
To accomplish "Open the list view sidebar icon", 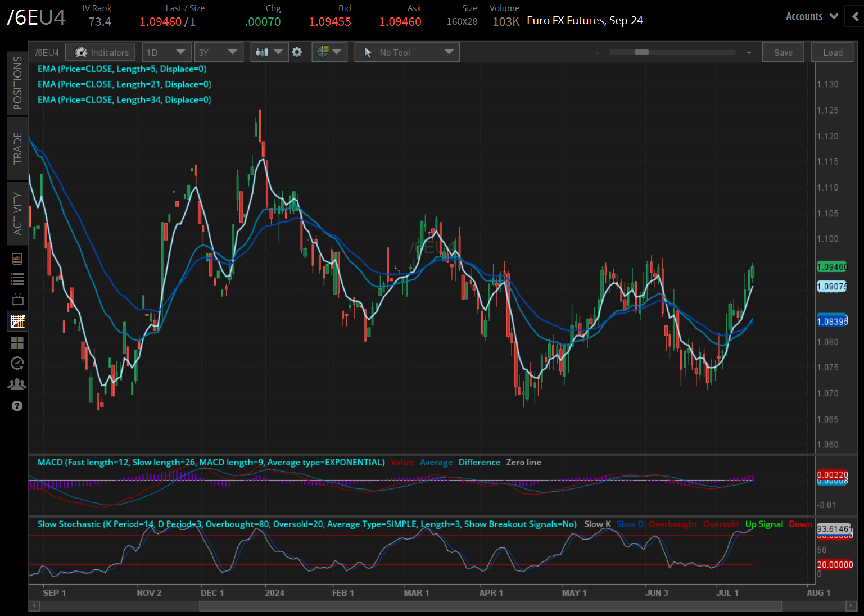I will 17,279.
